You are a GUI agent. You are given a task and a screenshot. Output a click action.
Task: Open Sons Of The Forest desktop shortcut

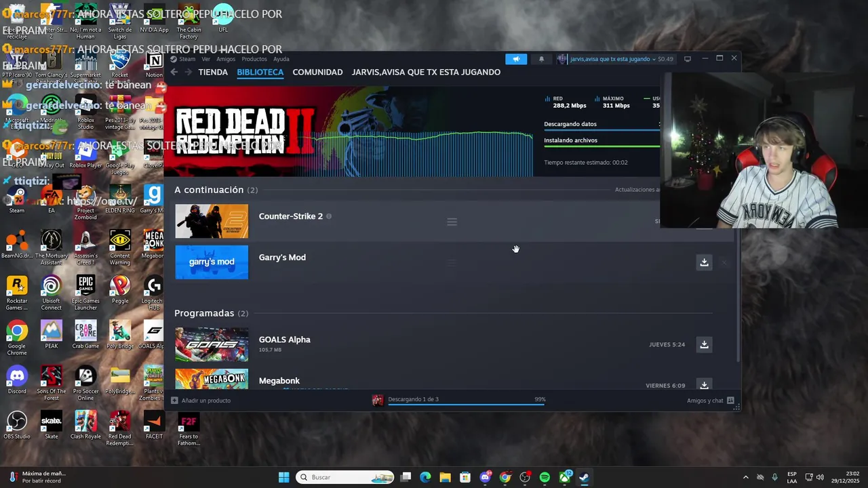pyautogui.click(x=51, y=383)
